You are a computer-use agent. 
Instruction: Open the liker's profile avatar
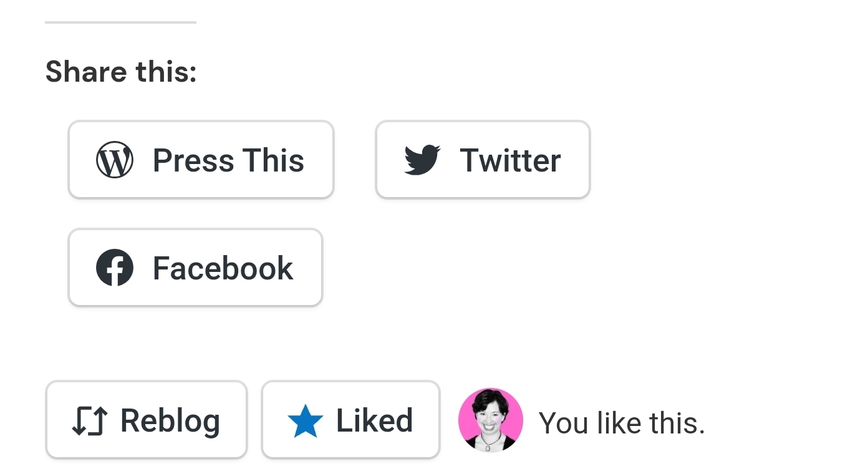491,420
